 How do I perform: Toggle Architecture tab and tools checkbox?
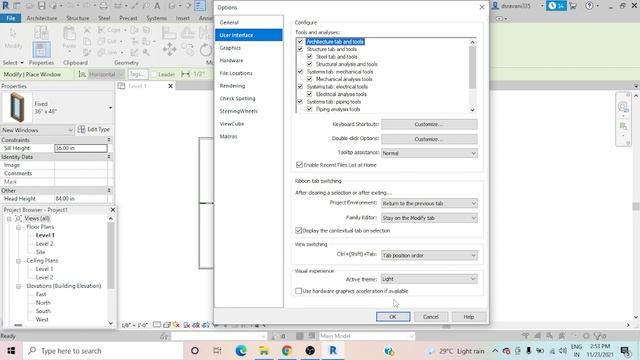coord(300,42)
